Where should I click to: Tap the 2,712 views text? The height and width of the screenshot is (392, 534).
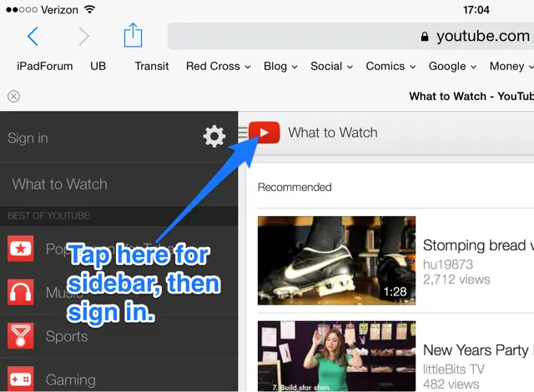(x=456, y=279)
